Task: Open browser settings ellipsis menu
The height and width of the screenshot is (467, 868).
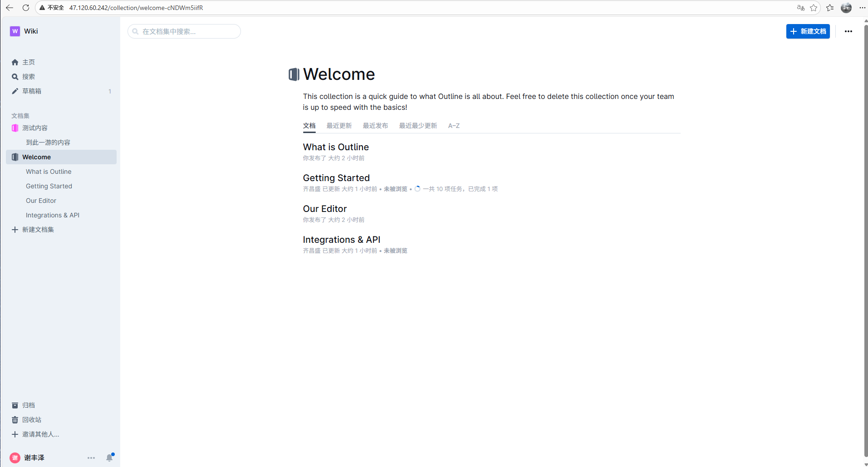Action: coord(862,8)
